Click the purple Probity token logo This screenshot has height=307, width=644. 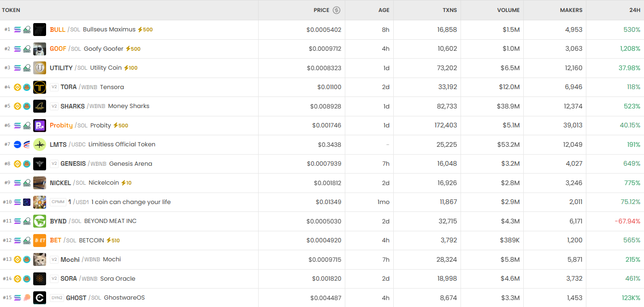tap(40, 126)
